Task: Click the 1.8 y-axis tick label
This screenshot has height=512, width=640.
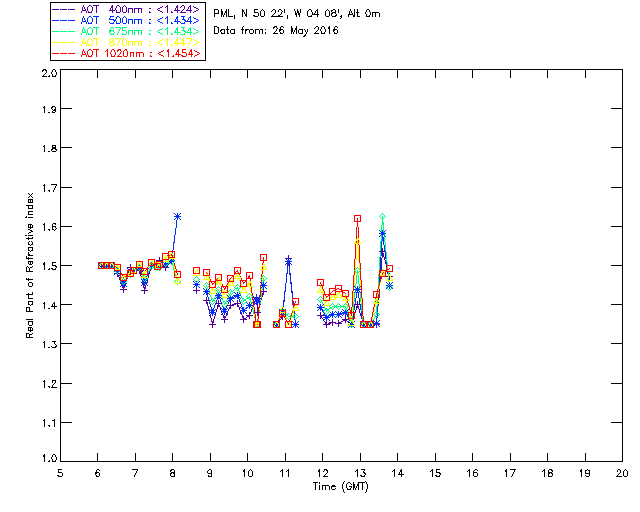Action: coord(49,148)
